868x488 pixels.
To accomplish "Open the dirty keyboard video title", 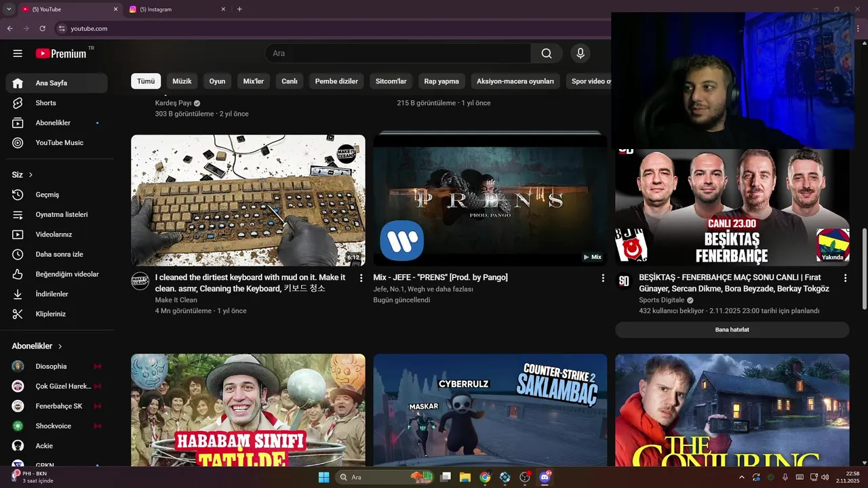I will click(x=250, y=283).
